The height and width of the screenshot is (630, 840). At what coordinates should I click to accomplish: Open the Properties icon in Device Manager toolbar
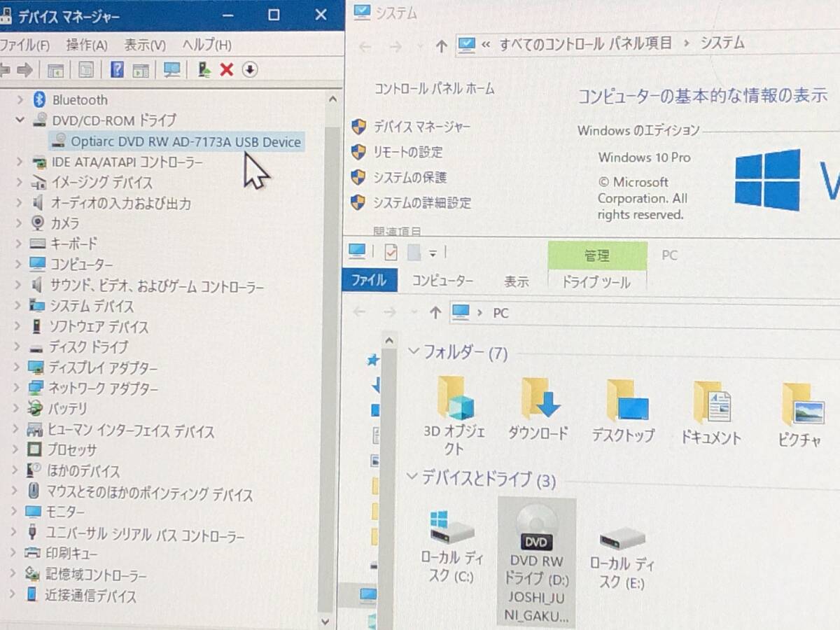point(85,70)
